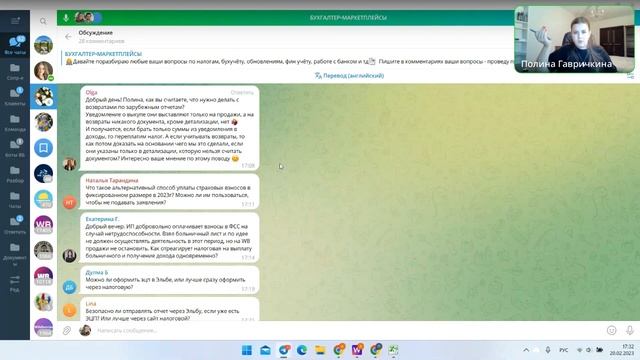Open the Mail app on taskbar
Screen dimensions: 640x360
[265, 350]
